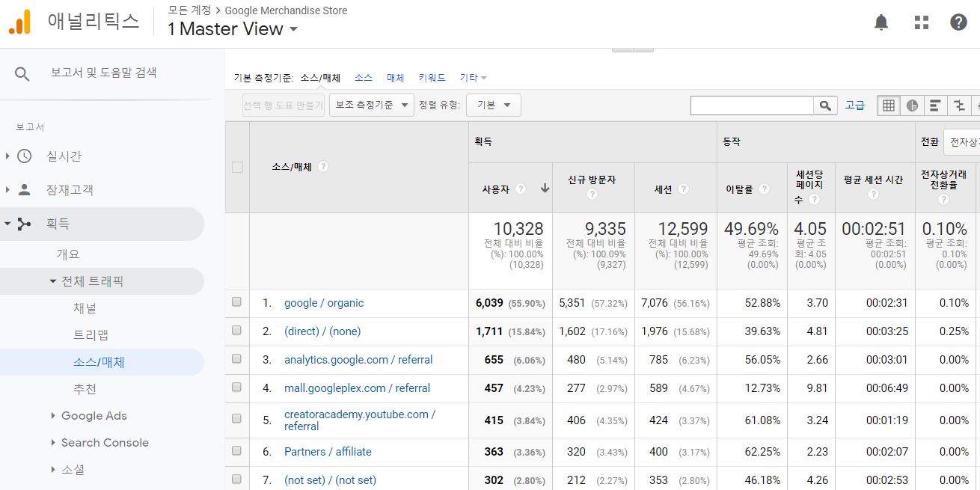
Task: Select 소스 as primary dimension
Action: click(x=364, y=78)
